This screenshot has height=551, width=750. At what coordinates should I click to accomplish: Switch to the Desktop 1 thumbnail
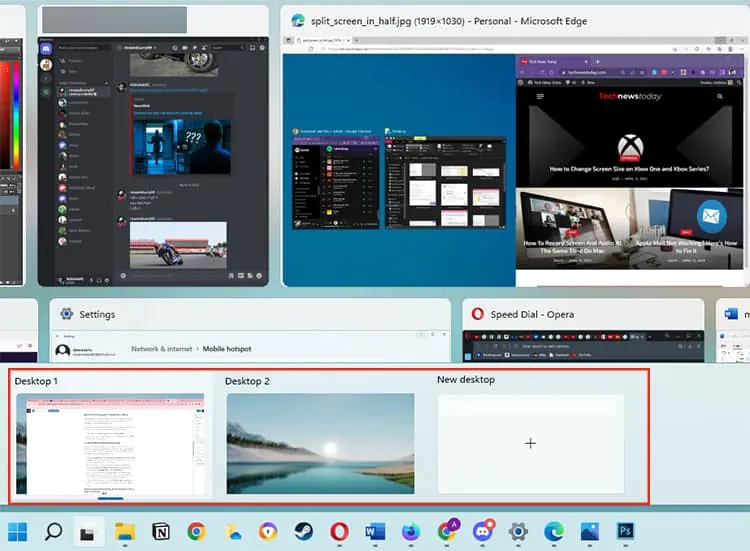[110, 443]
